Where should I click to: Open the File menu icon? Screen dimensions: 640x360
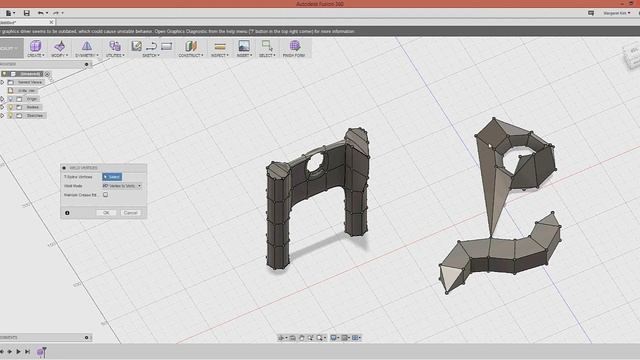click(x=8, y=13)
